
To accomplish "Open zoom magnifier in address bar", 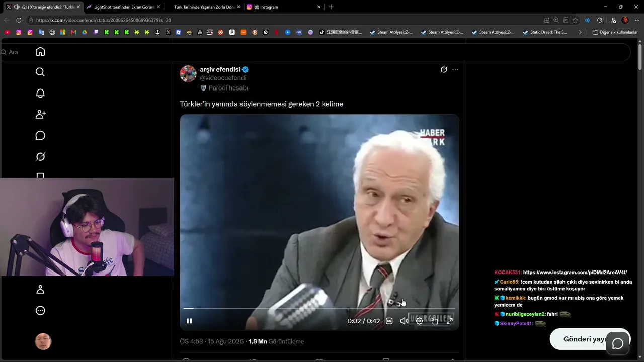I will click(556, 20).
